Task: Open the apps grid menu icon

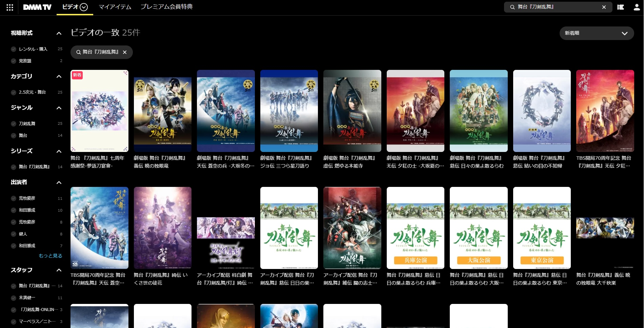Action: (x=10, y=7)
